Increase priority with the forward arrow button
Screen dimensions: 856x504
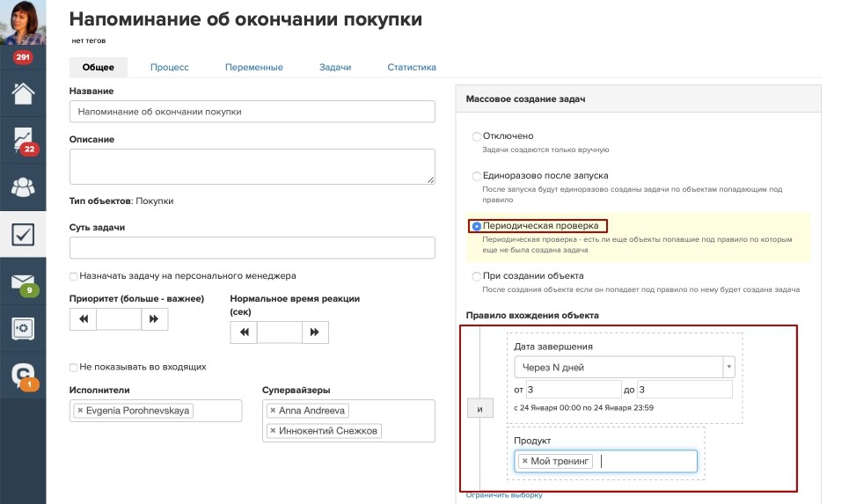(154, 319)
